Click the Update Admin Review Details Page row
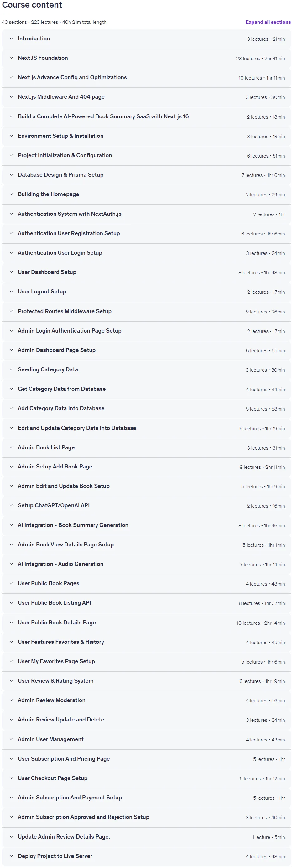Screen dimensions: 292x868 [146, 837]
